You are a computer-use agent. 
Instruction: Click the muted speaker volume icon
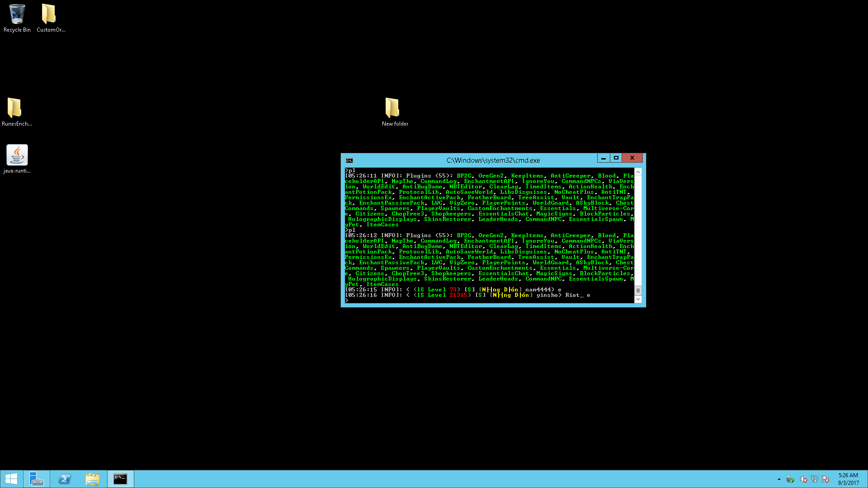tap(803, 479)
